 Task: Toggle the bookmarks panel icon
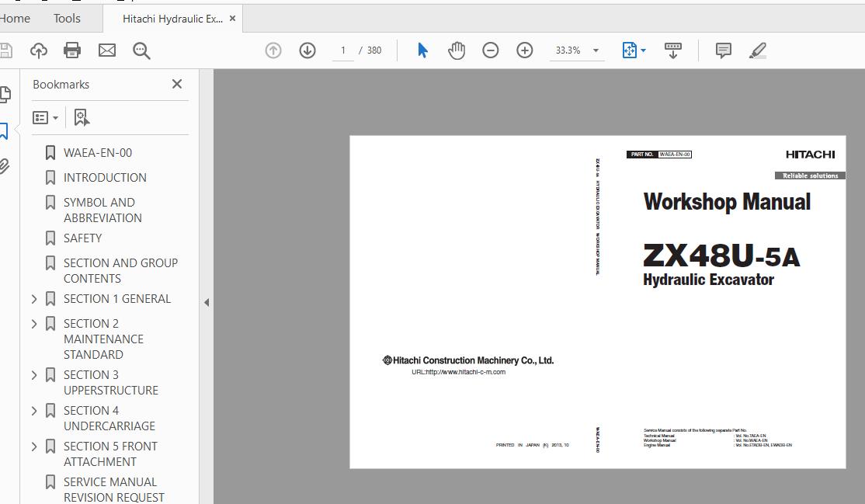(x=4, y=130)
